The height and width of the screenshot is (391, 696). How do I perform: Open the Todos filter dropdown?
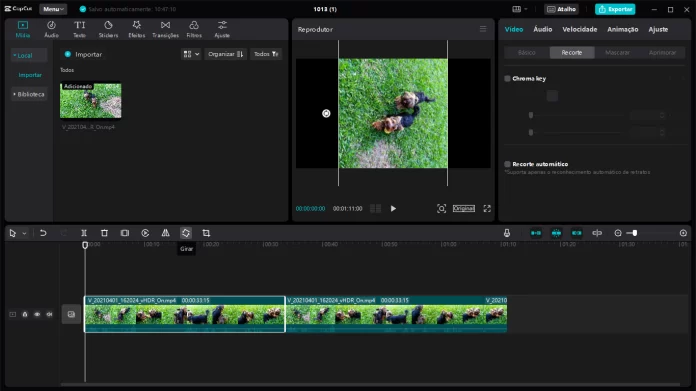pos(266,54)
